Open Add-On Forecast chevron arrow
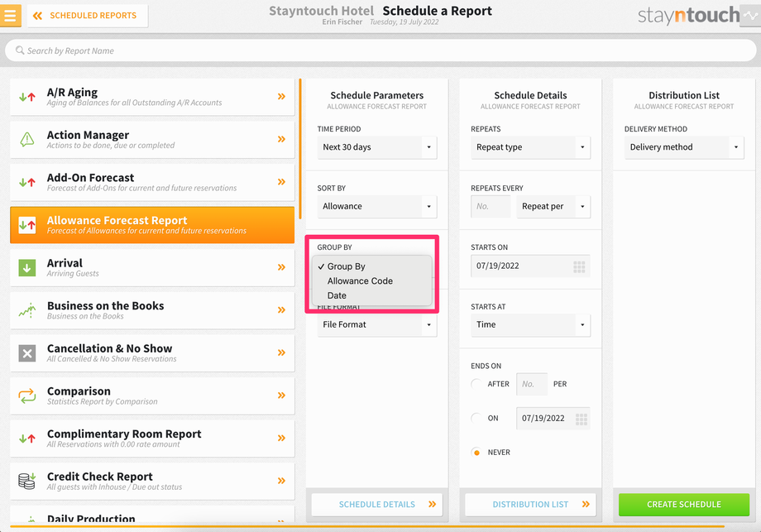 281,182
